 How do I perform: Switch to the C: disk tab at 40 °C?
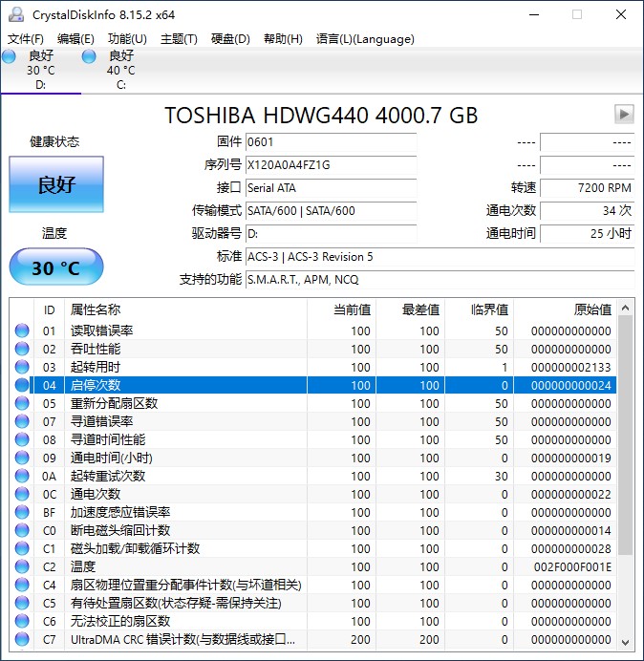click(120, 70)
